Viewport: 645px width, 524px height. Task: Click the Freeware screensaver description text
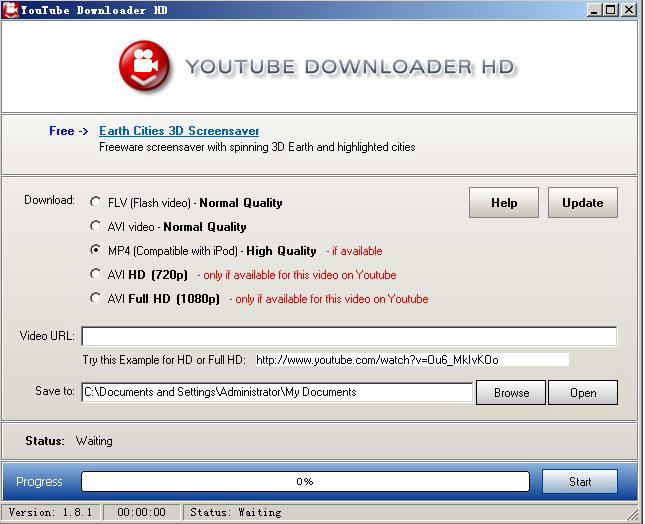pos(257,147)
